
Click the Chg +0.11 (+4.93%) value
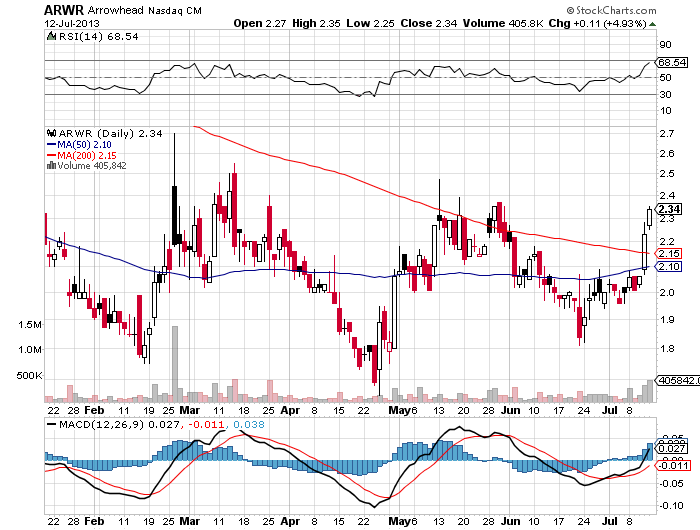tap(597, 23)
